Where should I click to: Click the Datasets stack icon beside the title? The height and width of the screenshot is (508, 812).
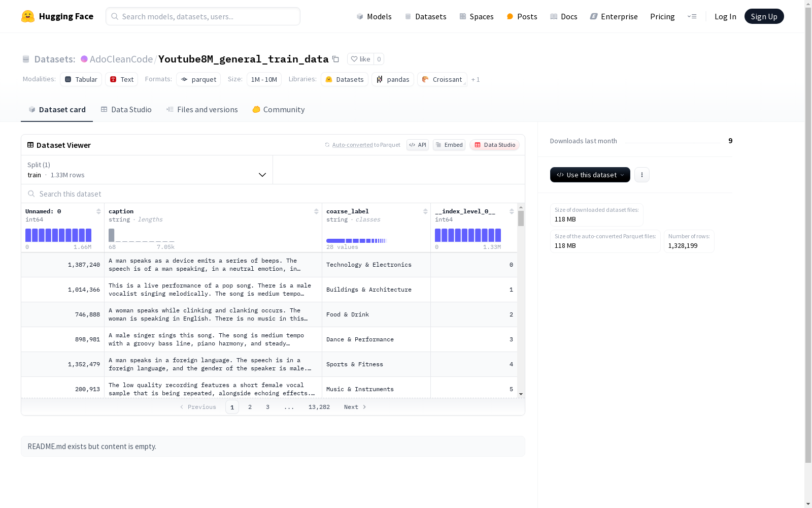coord(26,59)
